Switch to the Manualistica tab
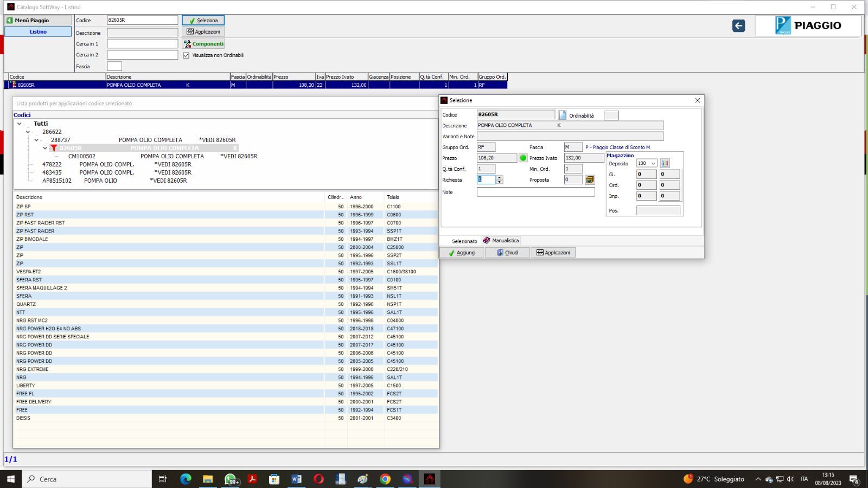 pyautogui.click(x=501, y=240)
